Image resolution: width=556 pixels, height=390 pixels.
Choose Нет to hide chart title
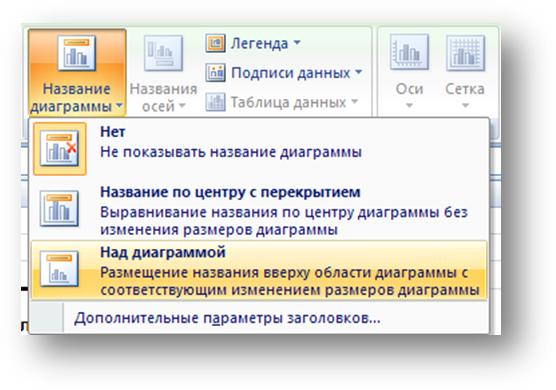[x=259, y=149]
